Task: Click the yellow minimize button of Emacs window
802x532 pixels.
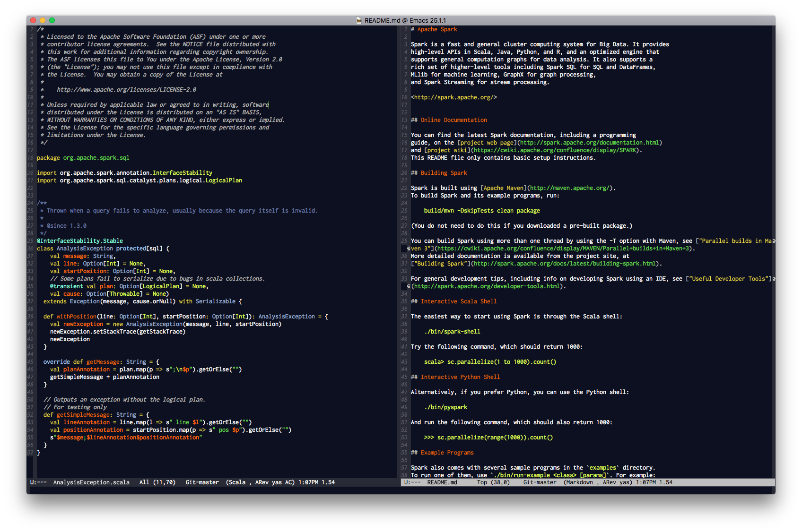Action: pos(43,20)
